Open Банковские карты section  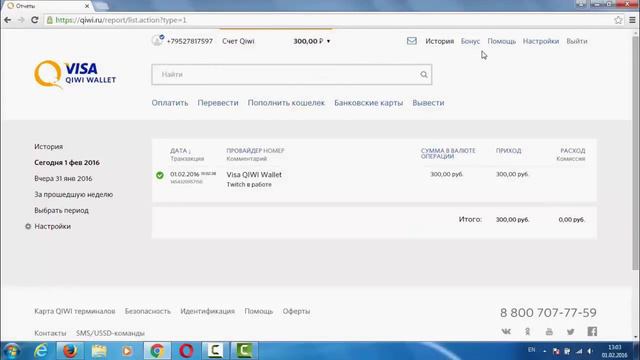(x=369, y=103)
